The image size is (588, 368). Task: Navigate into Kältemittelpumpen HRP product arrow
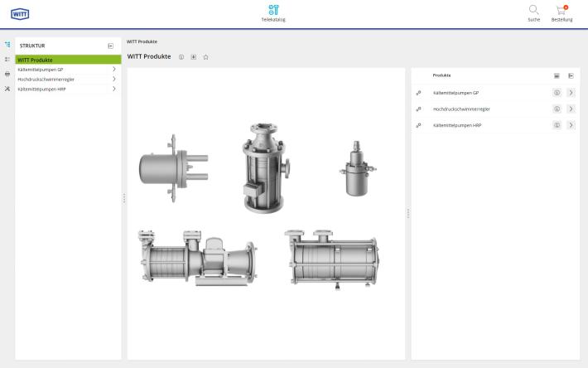(571, 125)
